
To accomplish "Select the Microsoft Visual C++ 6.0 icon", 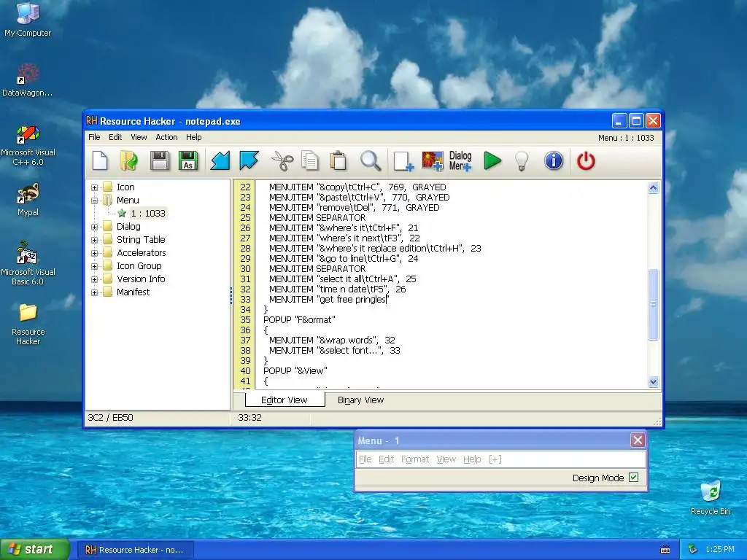I will 28,145.
